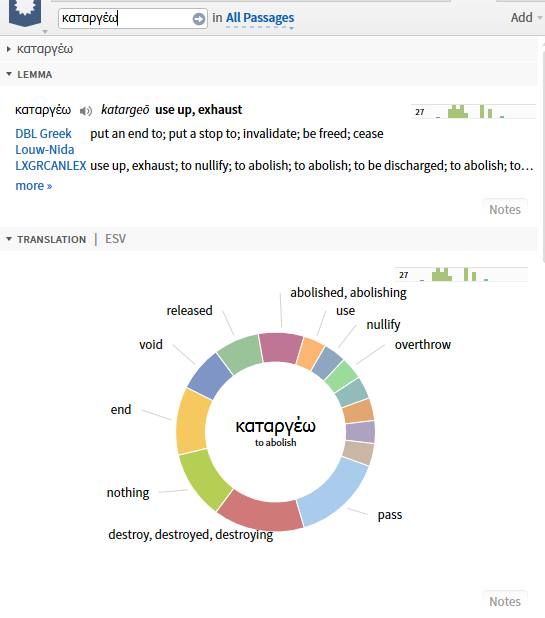This screenshot has height=618, width=545.
Task: Click the Bible Word Study guide icon
Action: (25, 12)
